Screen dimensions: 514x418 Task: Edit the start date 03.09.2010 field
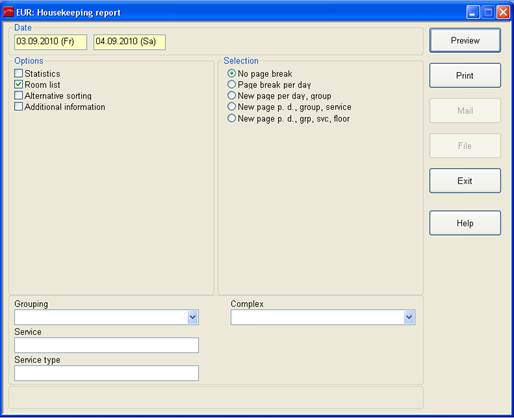51,42
